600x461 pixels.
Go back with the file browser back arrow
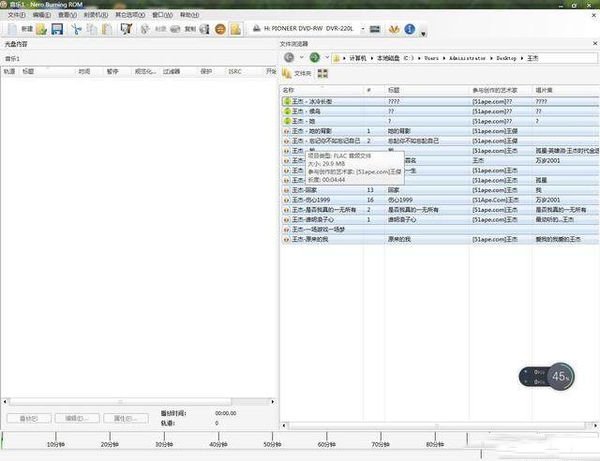[290, 57]
